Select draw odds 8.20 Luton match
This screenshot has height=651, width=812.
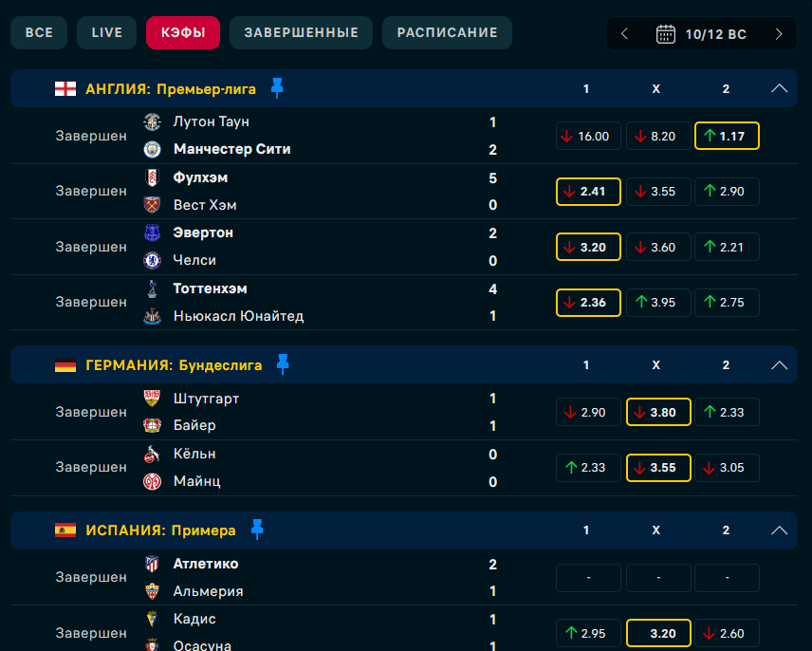pos(658,137)
